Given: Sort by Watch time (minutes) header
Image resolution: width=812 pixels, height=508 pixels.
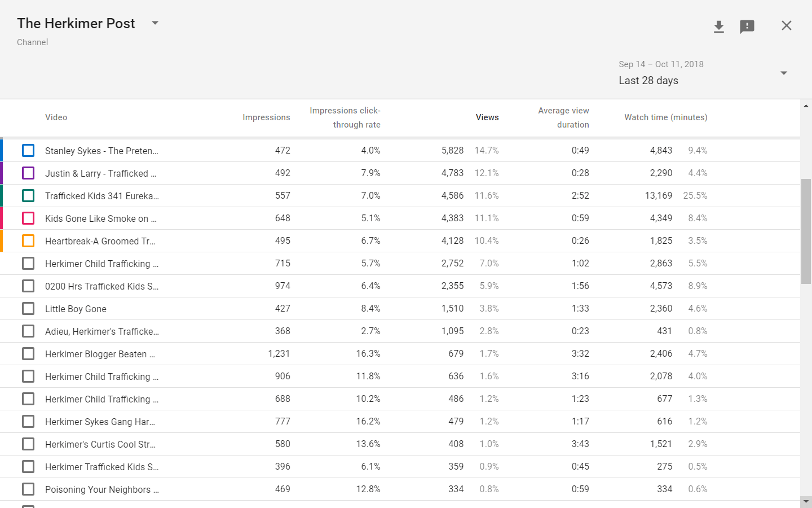Looking at the screenshot, I should tap(665, 117).
